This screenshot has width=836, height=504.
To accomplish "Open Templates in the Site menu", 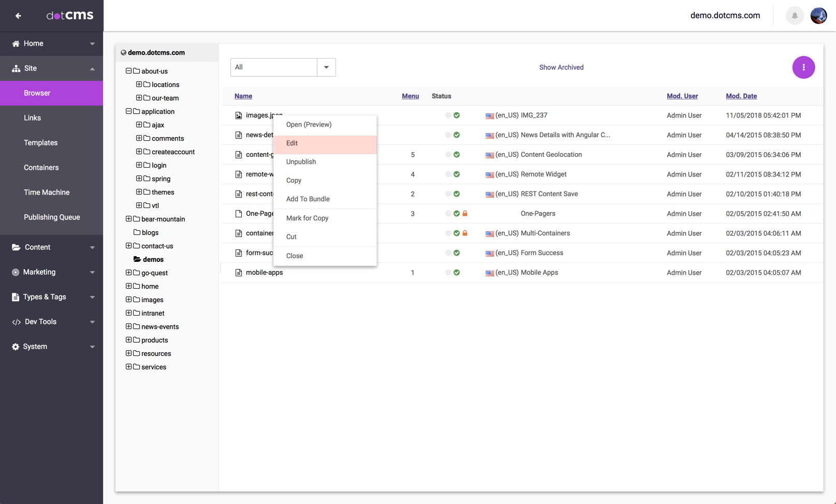I will coord(40,143).
